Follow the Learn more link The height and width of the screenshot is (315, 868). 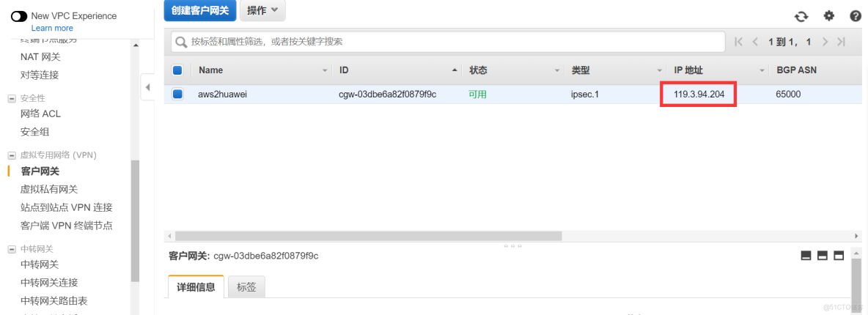pyautogui.click(x=52, y=29)
